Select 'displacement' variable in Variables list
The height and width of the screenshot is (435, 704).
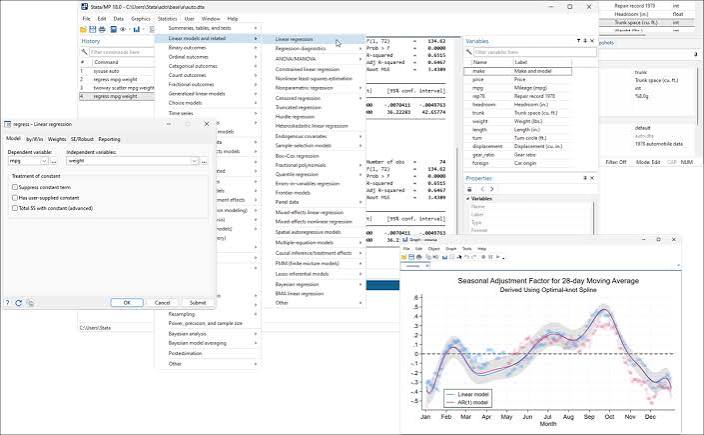click(518, 146)
